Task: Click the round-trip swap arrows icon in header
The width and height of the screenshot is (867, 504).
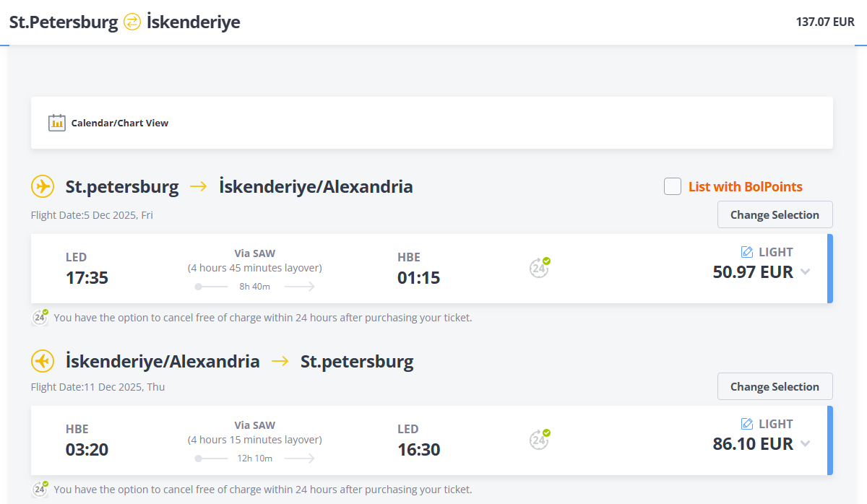Action: [132, 22]
